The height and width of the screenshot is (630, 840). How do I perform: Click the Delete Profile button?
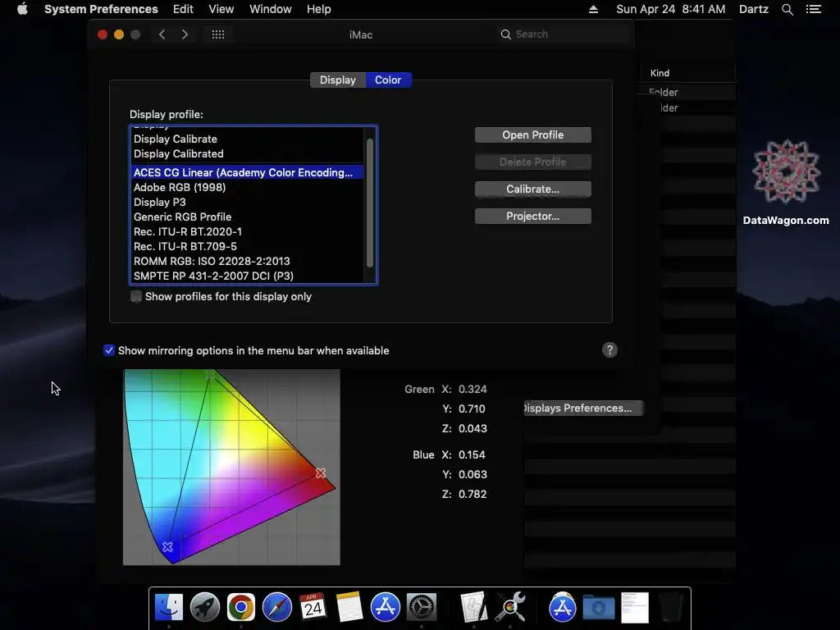click(x=532, y=162)
